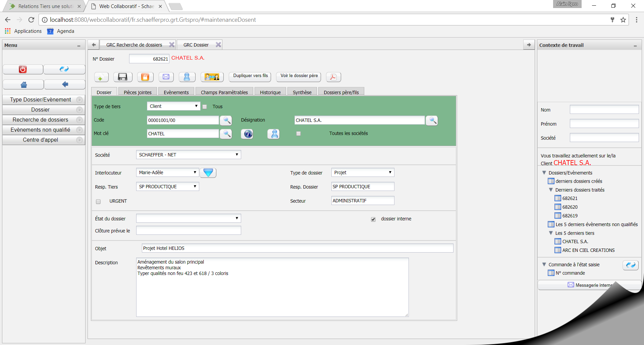Click the home icon in the Menu panel

(x=23, y=84)
